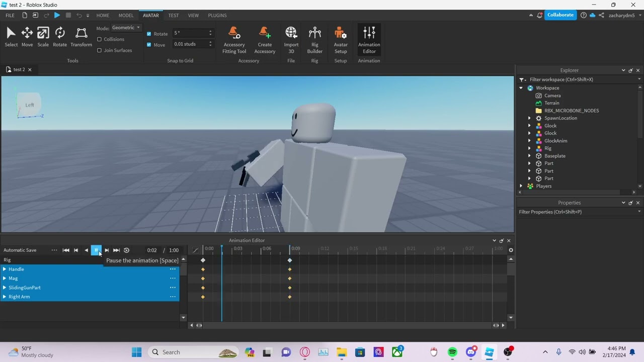Click the Rig summary keyframe at 0:09
Image resolution: width=644 pixels, height=362 pixels.
pyautogui.click(x=290, y=260)
